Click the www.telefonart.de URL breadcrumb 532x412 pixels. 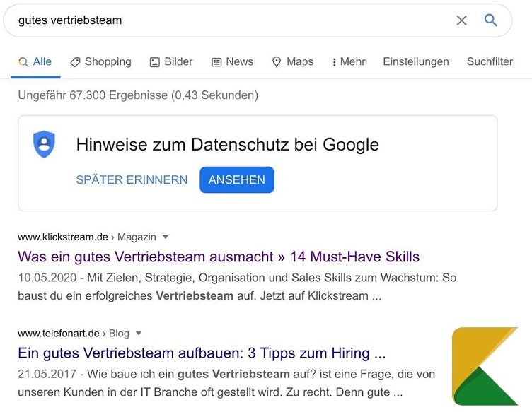point(58,334)
